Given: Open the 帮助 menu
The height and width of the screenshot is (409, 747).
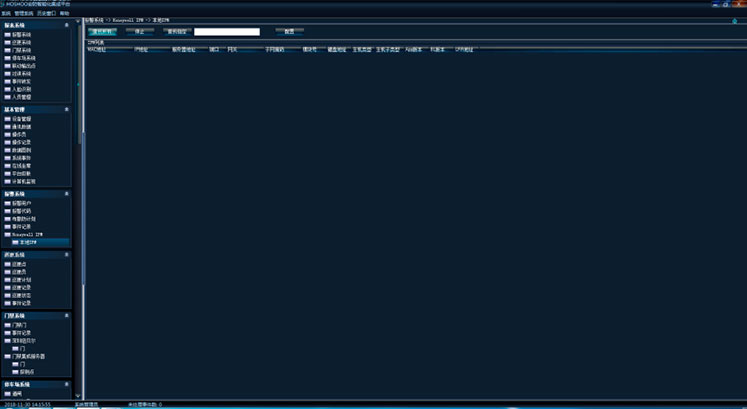Looking at the screenshot, I should coord(65,13).
